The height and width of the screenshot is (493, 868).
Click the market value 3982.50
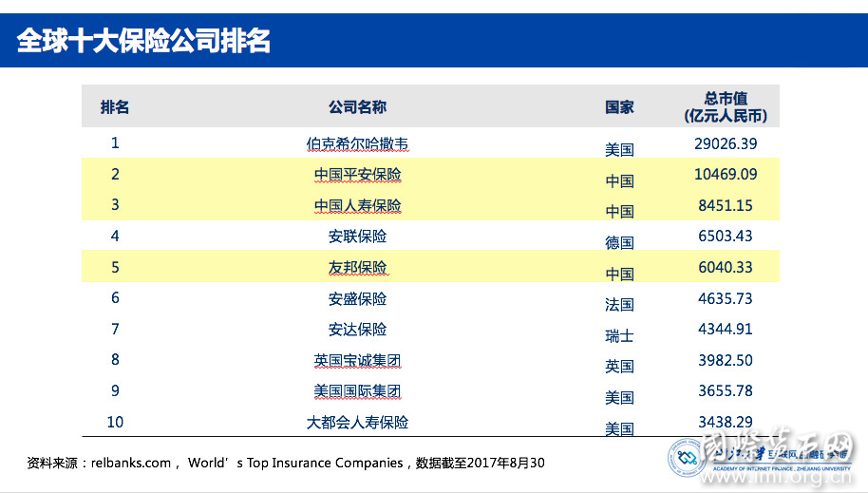tap(726, 361)
